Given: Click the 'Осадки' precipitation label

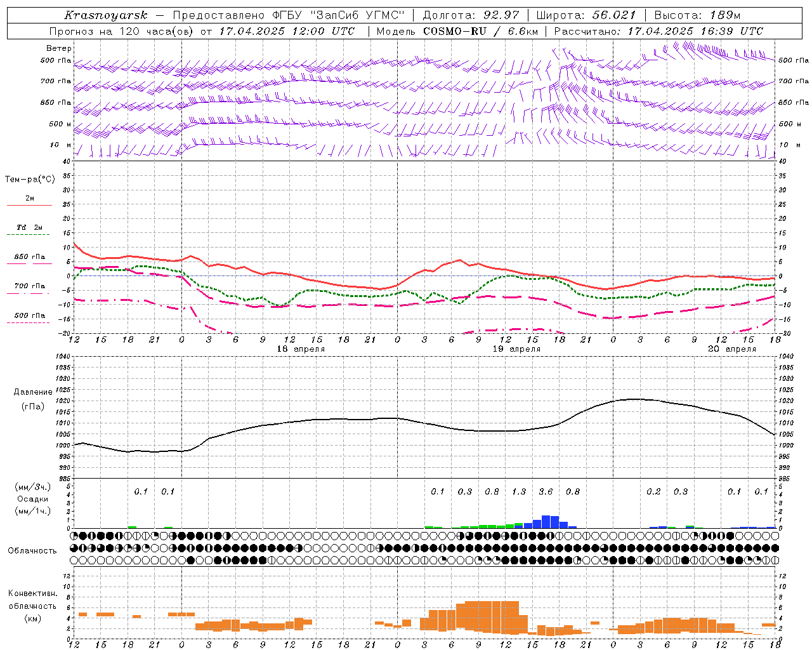Looking at the screenshot, I should click(x=33, y=499).
